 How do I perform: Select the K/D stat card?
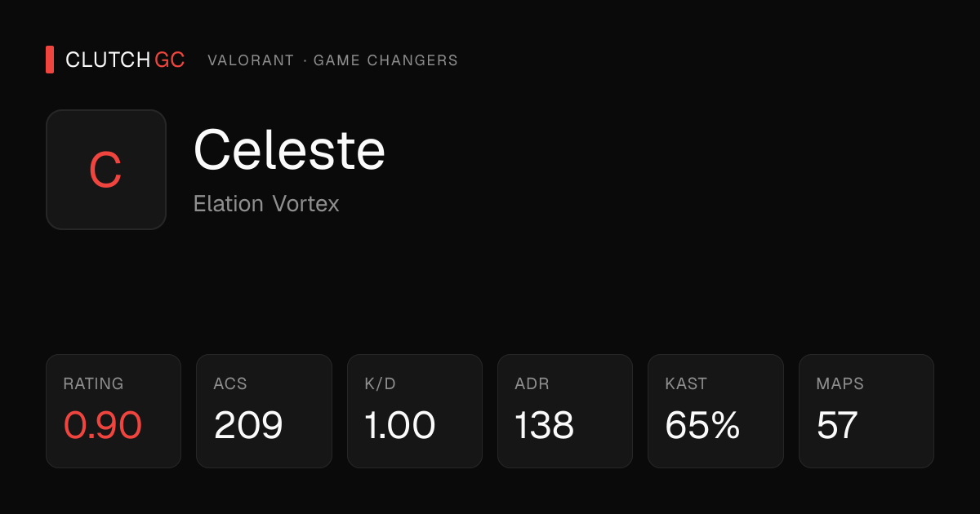point(415,411)
